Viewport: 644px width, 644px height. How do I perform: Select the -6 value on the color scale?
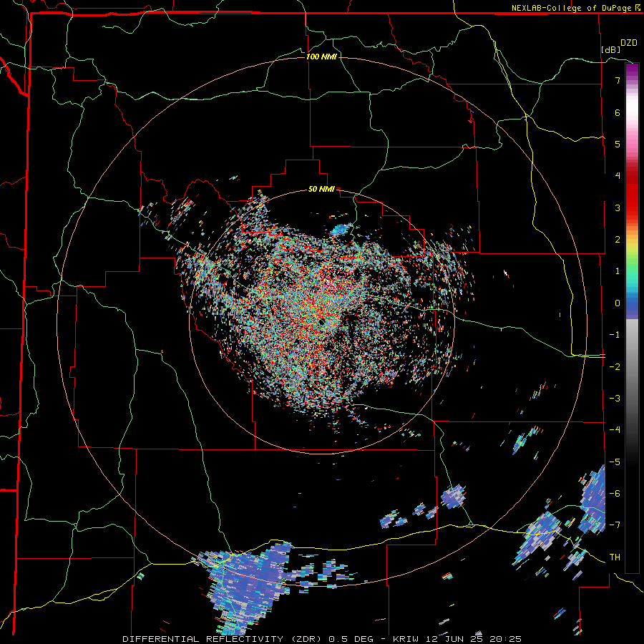(615, 494)
